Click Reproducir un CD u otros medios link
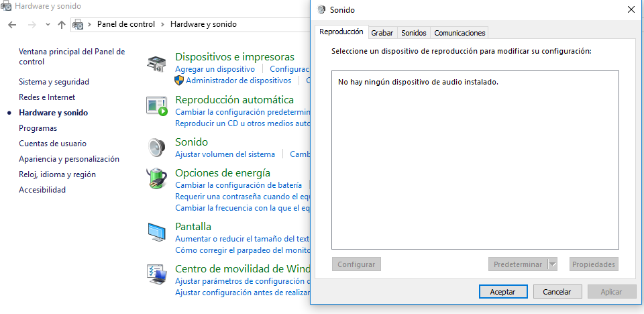The image size is (644, 314). pos(242,123)
